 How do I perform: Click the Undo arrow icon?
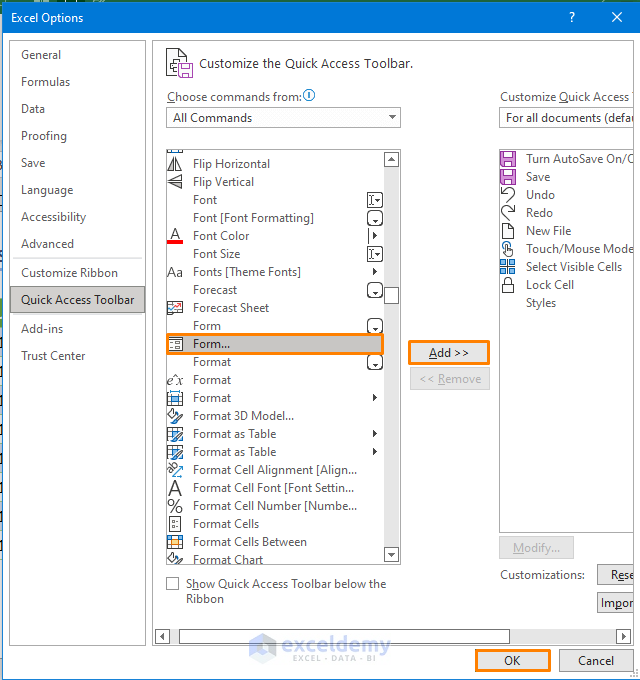coord(508,195)
